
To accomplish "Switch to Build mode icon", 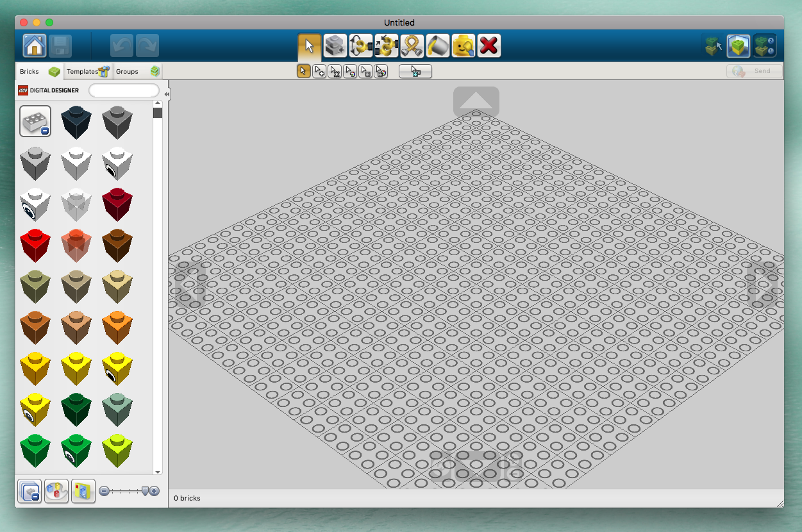I will coord(714,46).
